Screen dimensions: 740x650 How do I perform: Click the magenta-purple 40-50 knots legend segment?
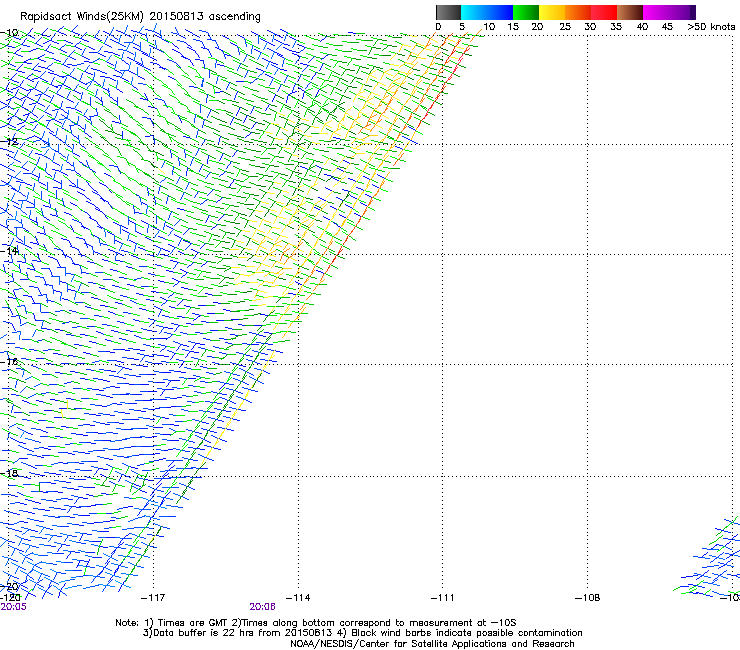coord(669,12)
